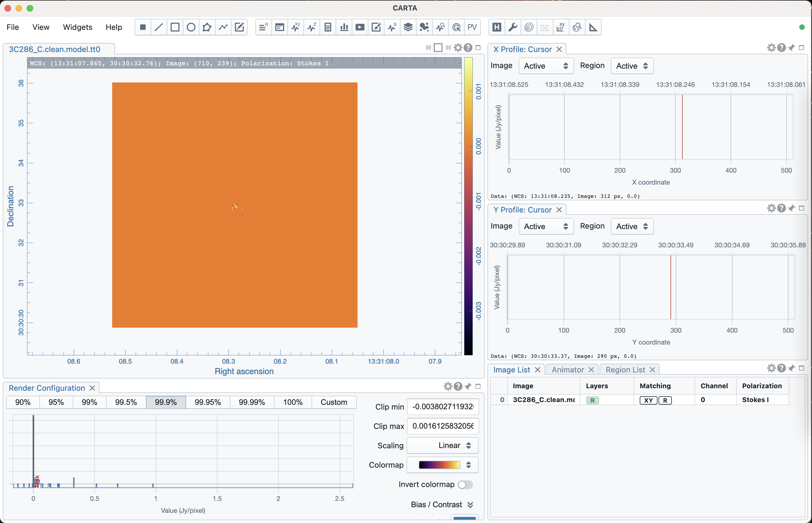
Task: Open the image fitting dialog
Action: 561,27
